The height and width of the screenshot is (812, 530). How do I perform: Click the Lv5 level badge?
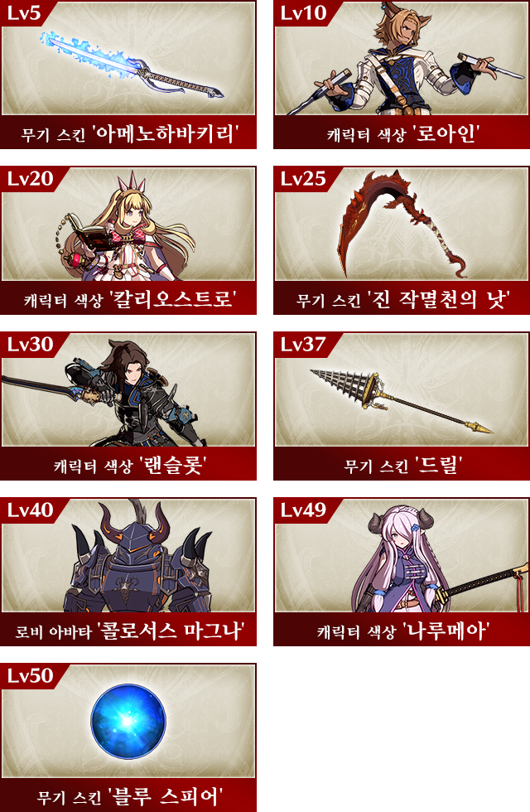tap(24, 12)
